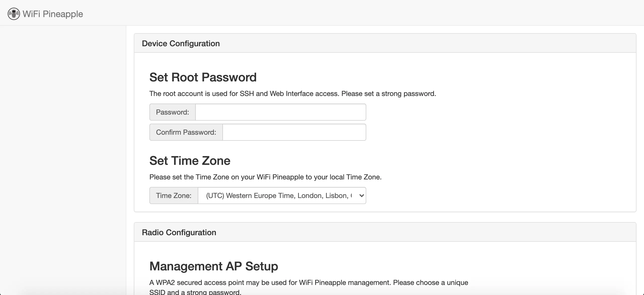
Task: Click the Device Configuration panel header
Action: pyautogui.click(x=385, y=43)
